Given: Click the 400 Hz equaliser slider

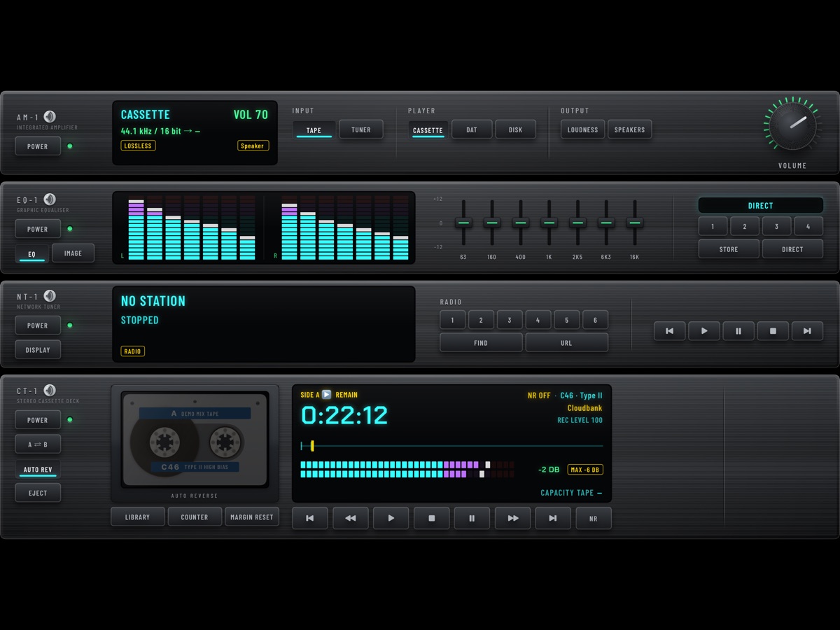Looking at the screenshot, I should tap(520, 223).
